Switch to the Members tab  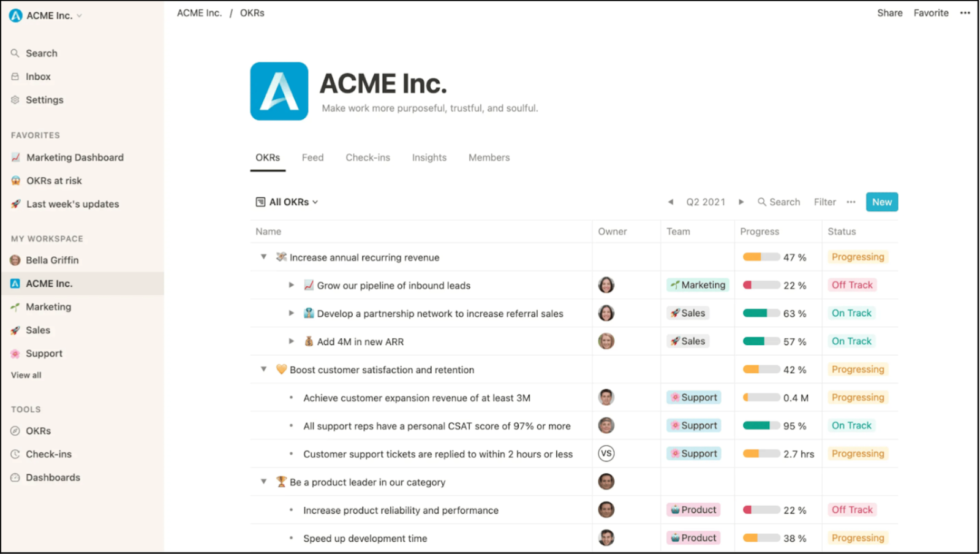(489, 157)
